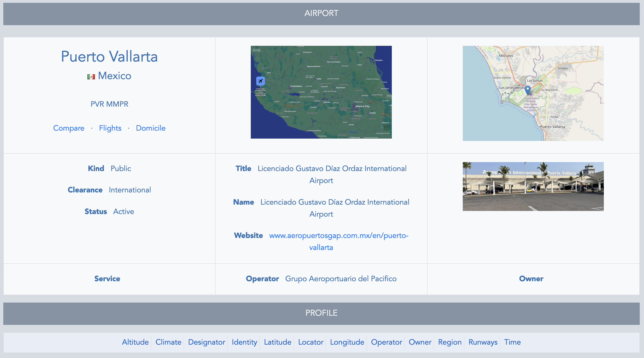Click the airplane marker on satellite map
Screen dimensions: 644x358
click(x=260, y=81)
